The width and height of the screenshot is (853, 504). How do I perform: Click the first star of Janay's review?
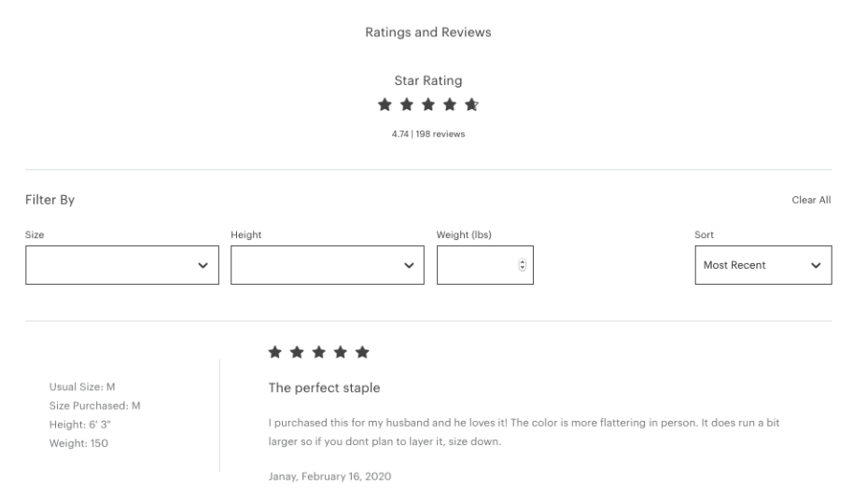tap(275, 352)
